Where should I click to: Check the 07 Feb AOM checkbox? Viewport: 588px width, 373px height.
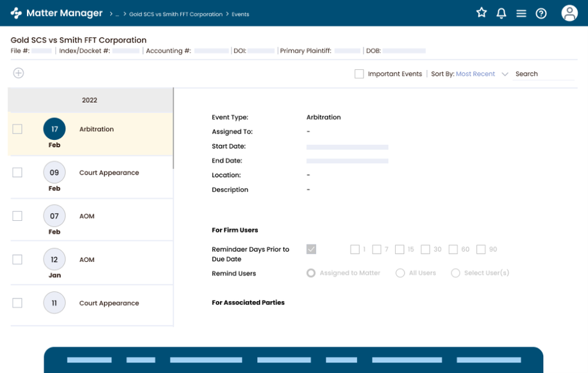click(x=17, y=216)
